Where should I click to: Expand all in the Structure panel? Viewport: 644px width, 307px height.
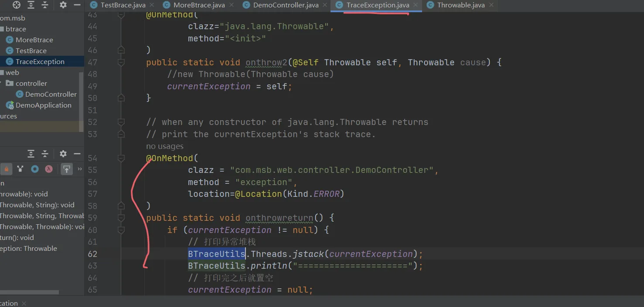[x=31, y=154]
